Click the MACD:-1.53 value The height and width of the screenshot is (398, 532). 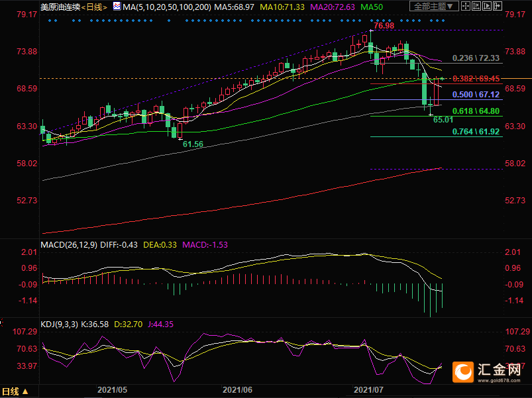tap(205, 245)
